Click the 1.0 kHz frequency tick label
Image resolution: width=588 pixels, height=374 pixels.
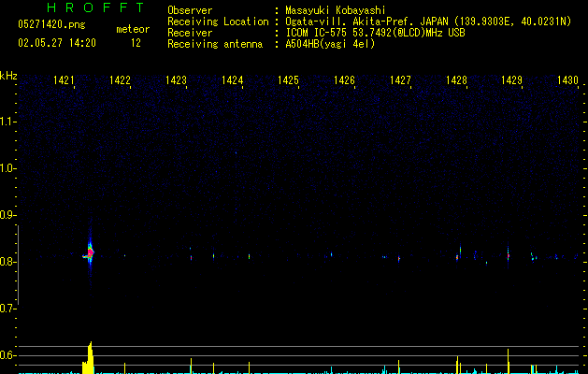(8, 168)
